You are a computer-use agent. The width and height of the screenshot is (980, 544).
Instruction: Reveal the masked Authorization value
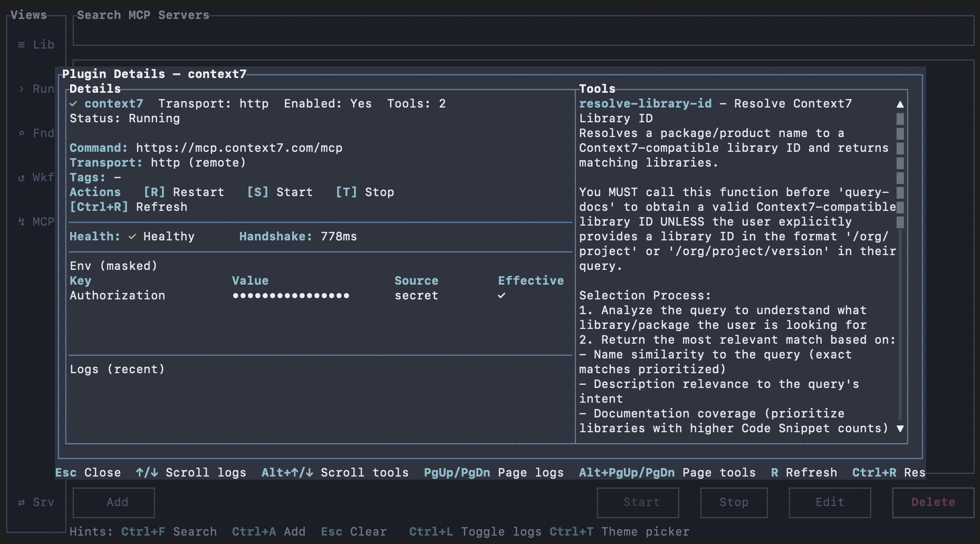(x=291, y=295)
